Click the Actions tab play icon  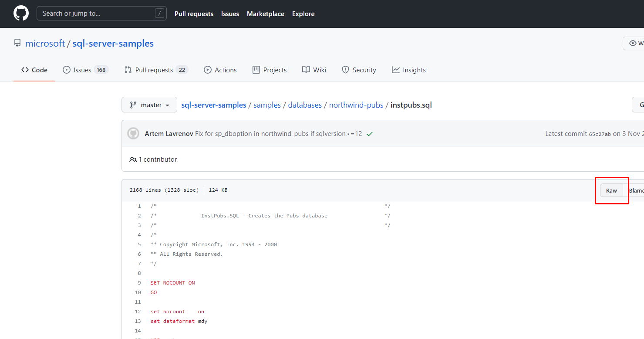coord(207,70)
